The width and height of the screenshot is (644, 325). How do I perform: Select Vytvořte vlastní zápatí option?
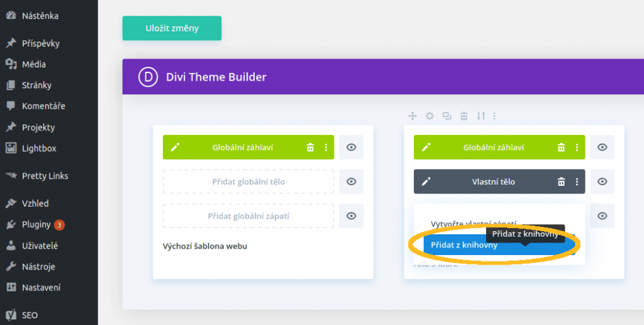pos(474,224)
